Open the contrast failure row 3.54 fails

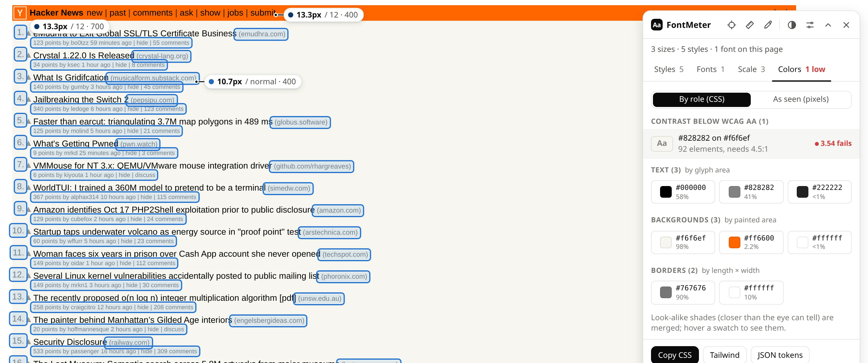(x=751, y=144)
